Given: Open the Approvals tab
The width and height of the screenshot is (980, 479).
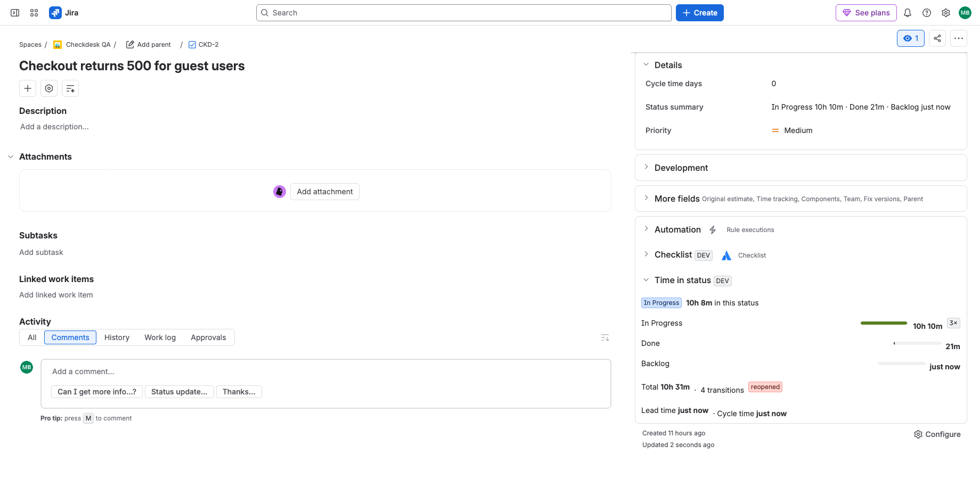Looking at the screenshot, I should (208, 337).
